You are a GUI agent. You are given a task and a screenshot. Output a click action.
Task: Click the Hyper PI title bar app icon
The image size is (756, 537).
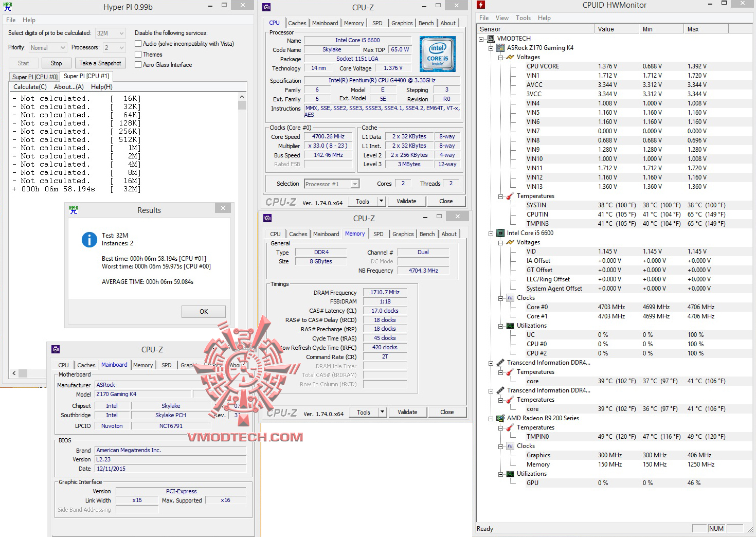click(x=8, y=7)
